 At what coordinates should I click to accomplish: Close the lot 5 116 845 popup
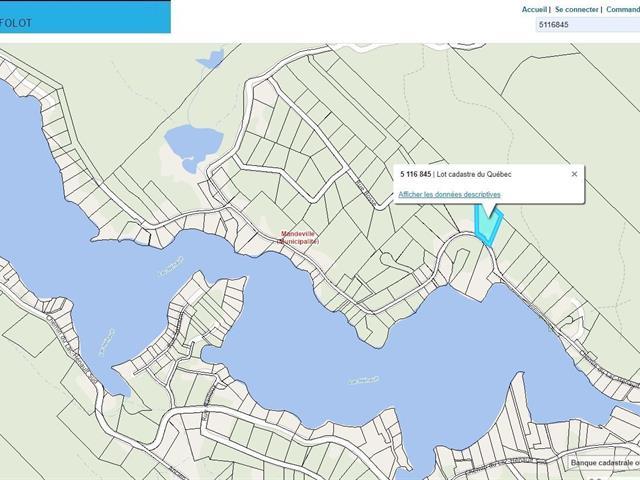(574, 174)
